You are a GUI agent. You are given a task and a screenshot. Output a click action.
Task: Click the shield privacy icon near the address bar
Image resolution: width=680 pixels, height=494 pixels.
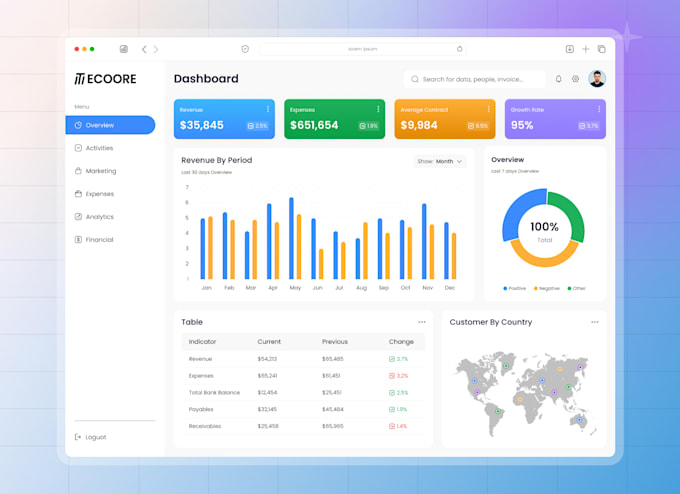(x=245, y=49)
